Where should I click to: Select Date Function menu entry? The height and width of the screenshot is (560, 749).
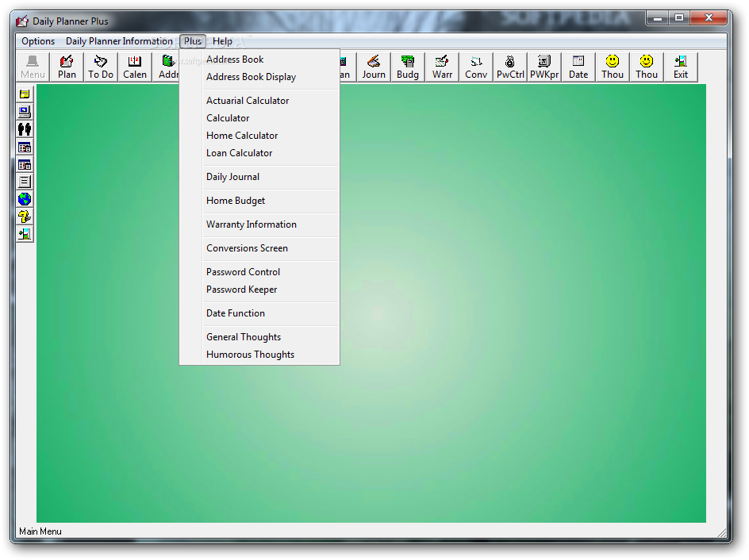pyautogui.click(x=259, y=313)
